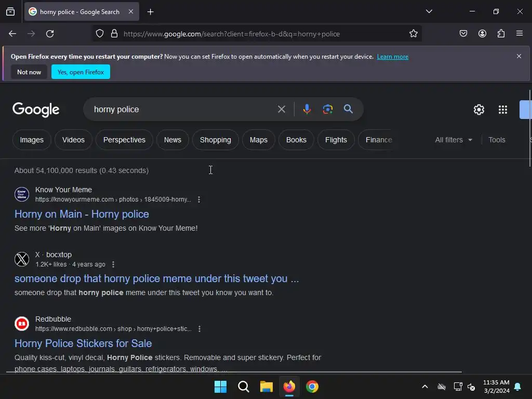Open the tracking protection shield icon

click(99, 34)
